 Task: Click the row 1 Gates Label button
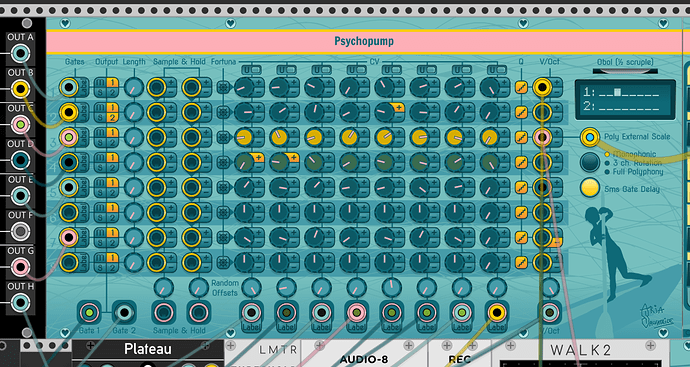click(83, 87)
